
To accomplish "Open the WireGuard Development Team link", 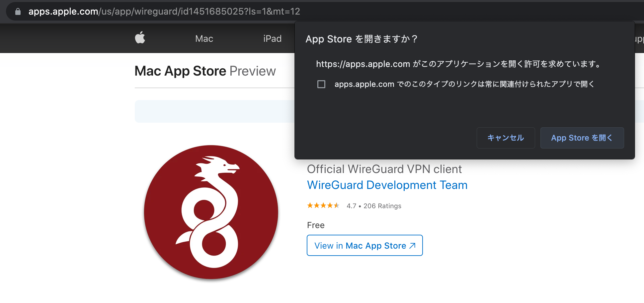I will 387,185.
